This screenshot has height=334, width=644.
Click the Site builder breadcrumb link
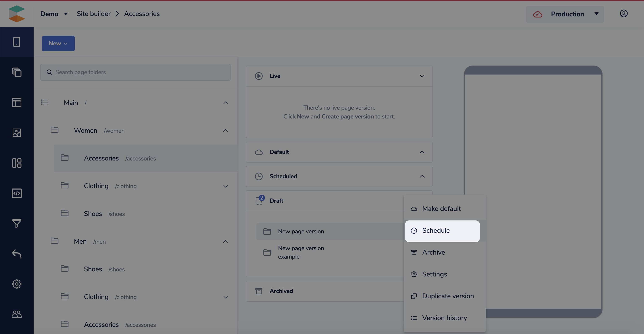pos(93,14)
